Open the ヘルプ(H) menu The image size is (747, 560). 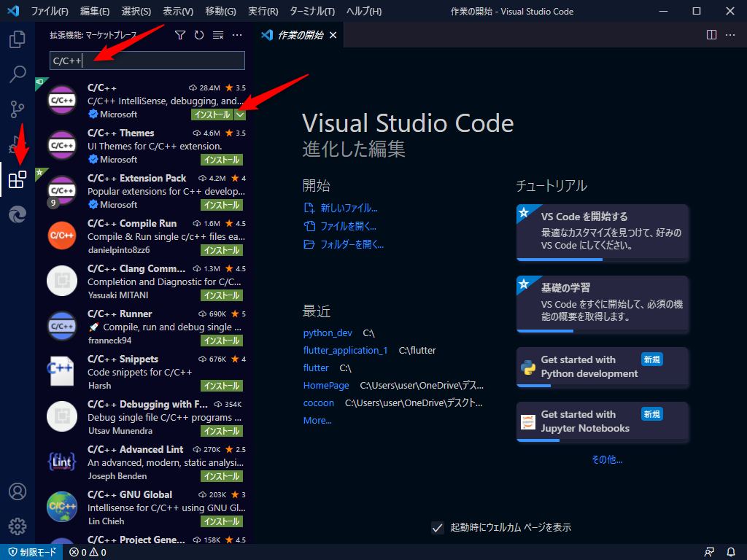click(x=363, y=11)
